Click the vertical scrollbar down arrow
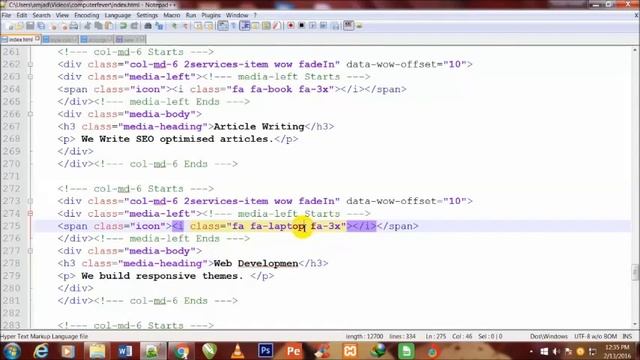The width and height of the screenshot is (640, 360). pyautogui.click(x=635, y=325)
